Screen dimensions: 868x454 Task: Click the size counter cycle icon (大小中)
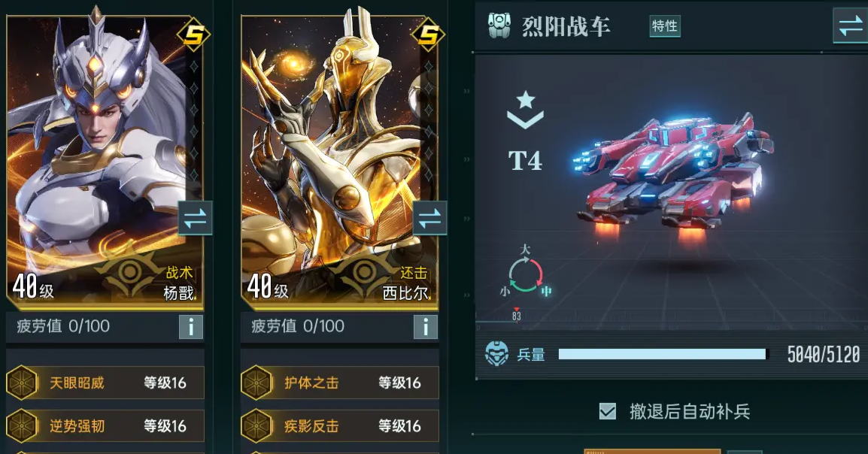tap(525, 272)
